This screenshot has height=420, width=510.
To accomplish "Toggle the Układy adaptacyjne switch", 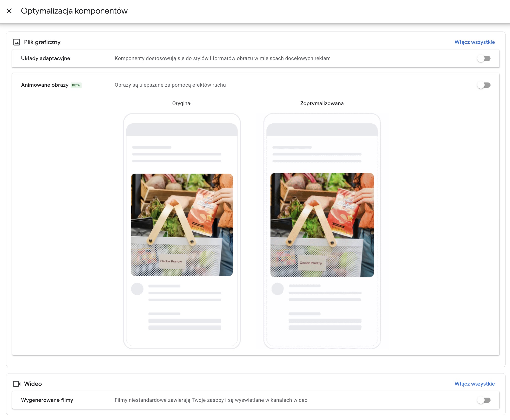I will [x=484, y=58].
